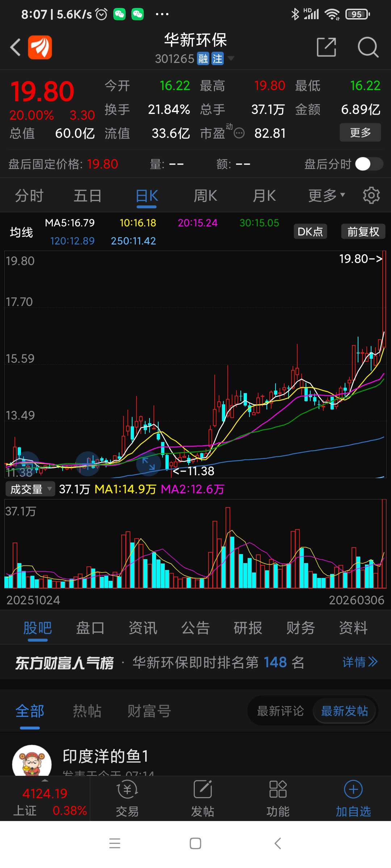Tap the 更多 quote details button

[360, 132]
